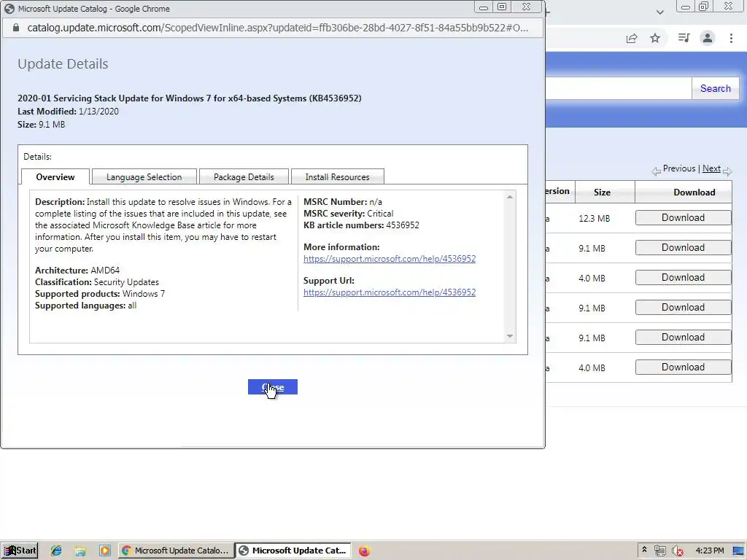The image size is (747, 560).
Task: Open Windows Media Player taskbar icon
Action: (105, 551)
